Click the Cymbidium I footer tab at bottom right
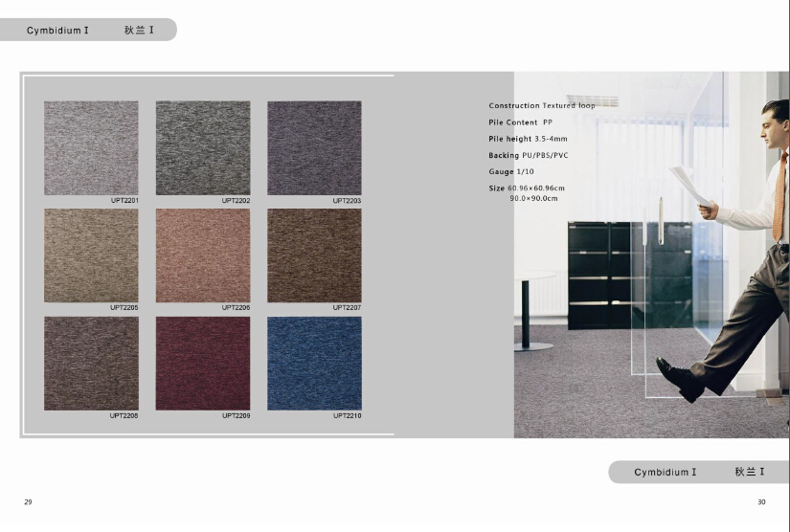The width and height of the screenshot is (790, 532). point(698,472)
